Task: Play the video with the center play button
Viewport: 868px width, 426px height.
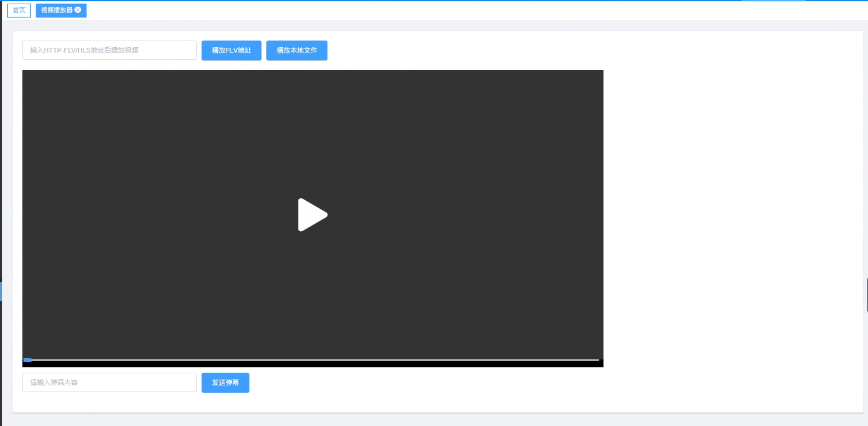Action: click(312, 214)
